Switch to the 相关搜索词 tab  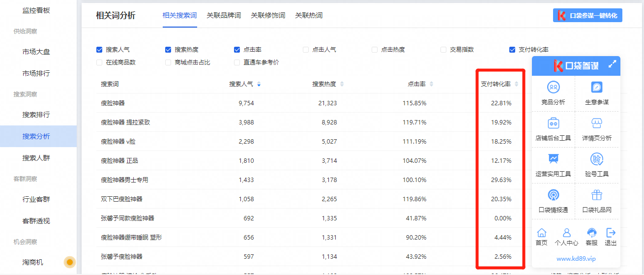179,15
